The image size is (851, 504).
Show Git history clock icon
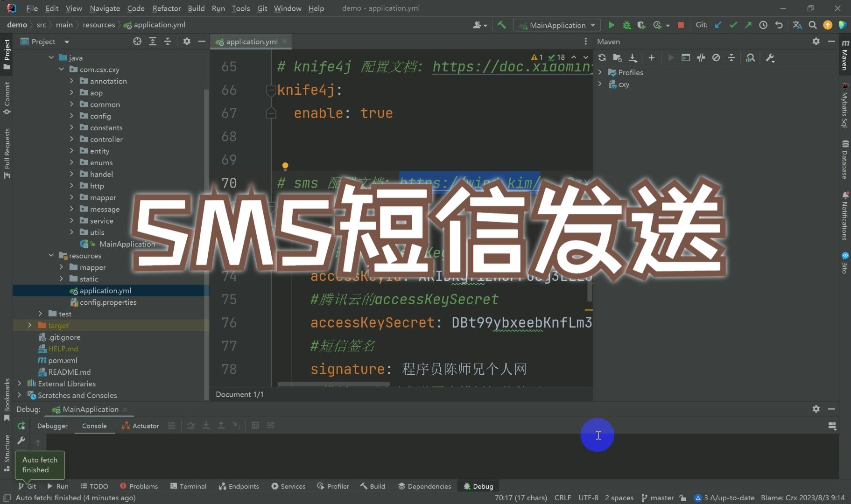point(763,25)
